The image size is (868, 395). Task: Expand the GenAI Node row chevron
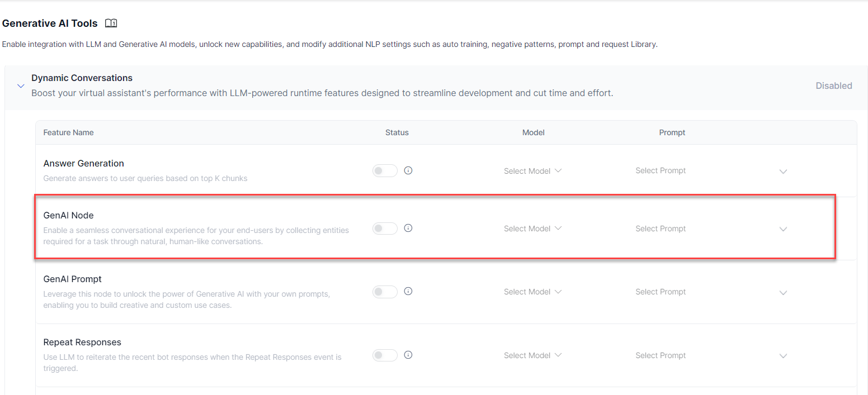coord(783,229)
